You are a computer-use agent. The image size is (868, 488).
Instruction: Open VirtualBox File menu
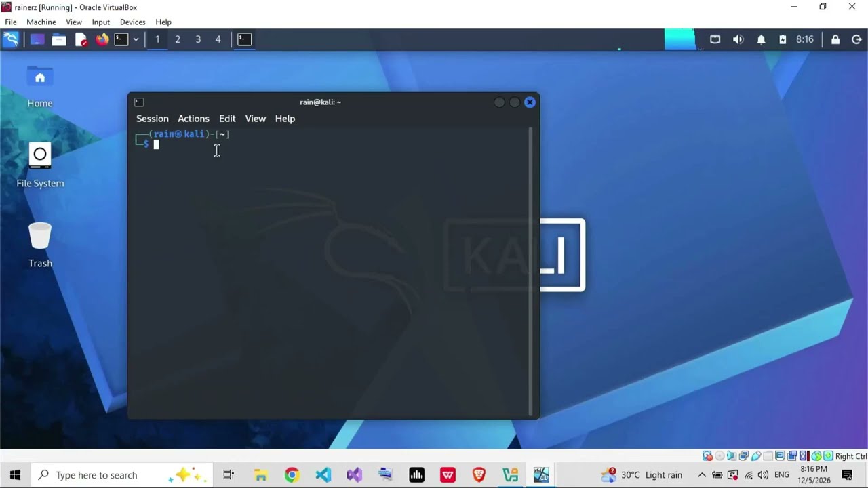(11, 22)
